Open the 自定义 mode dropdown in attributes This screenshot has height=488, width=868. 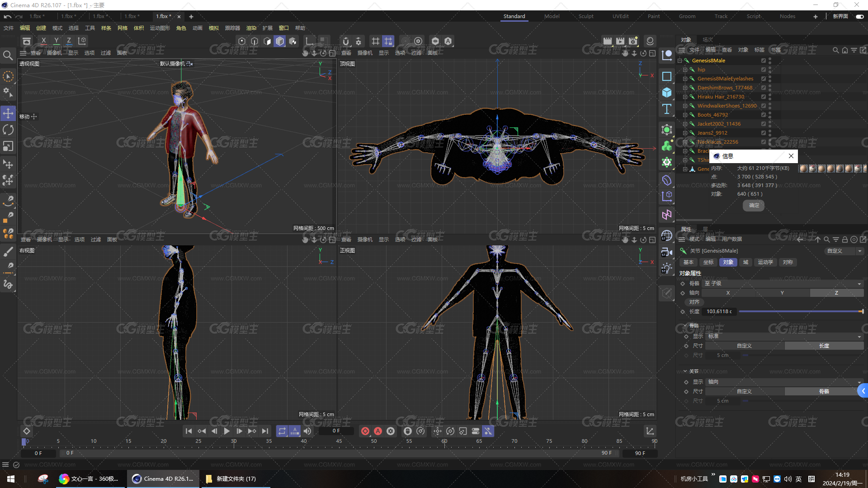(844, 251)
